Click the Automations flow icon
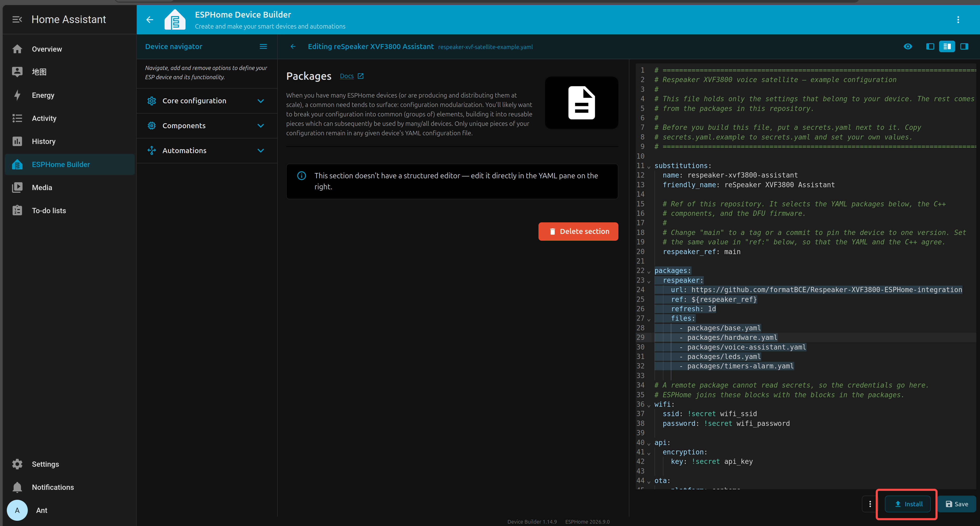Viewport: 980px width, 526px height. (152, 151)
